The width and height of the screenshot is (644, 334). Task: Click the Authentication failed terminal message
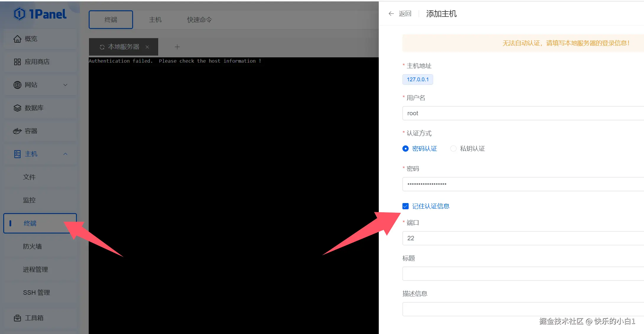click(x=175, y=61)
